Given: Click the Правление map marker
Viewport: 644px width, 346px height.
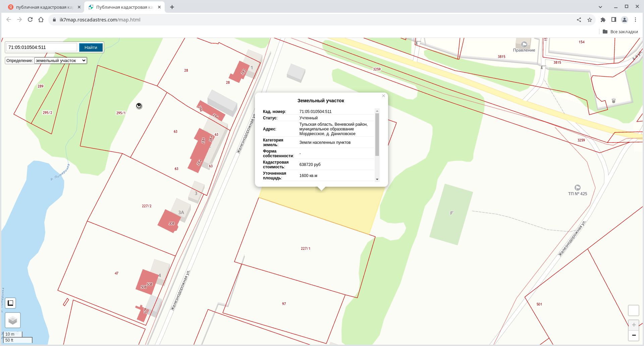Looking at the screenshot, I should 524,45.
